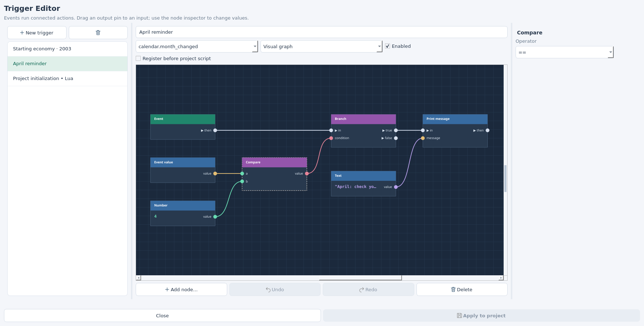Click the Close button
This screenshot has height=326, width=644.
point(162,315)
